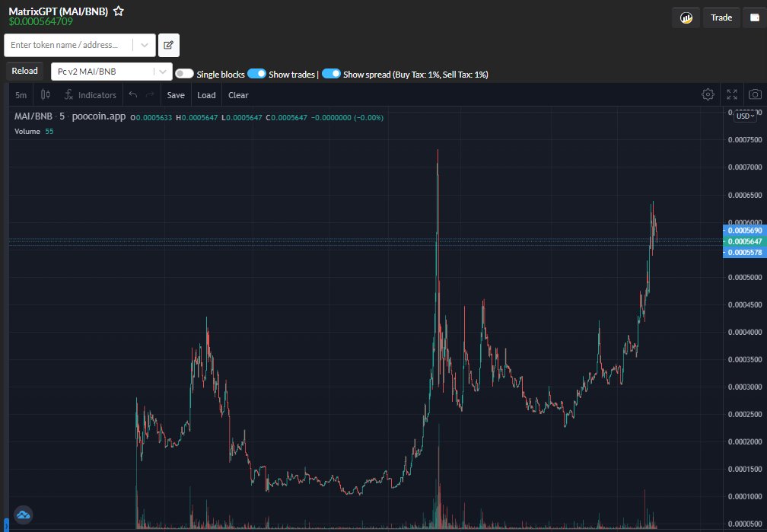Change the 5m time interval
The image size is (767, 532).
pos(21,95)
